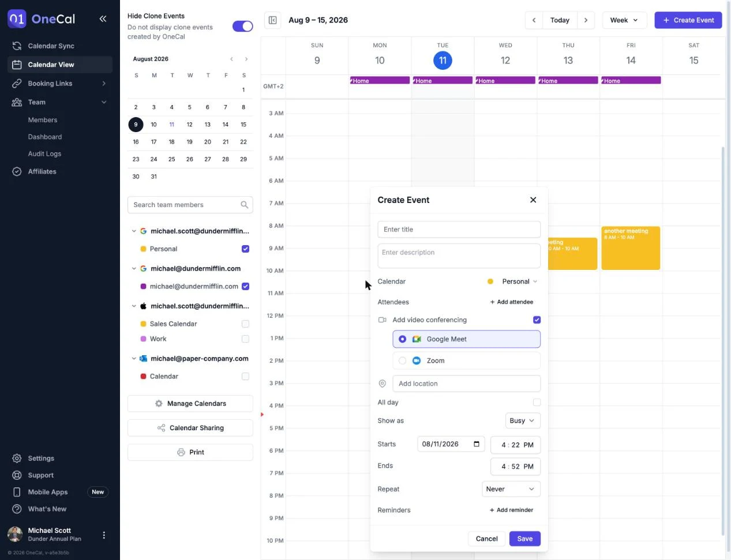The width and height of the screenshot is (731, 560).
Task: Go to next month in mini calendar
Action: pyautogui.click(x=246, y=59)
